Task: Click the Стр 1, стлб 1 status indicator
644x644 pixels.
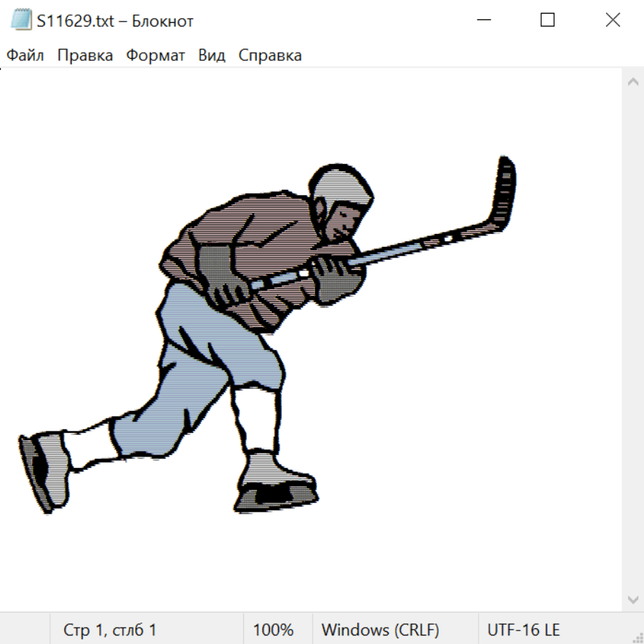Action: coord(109,630)
